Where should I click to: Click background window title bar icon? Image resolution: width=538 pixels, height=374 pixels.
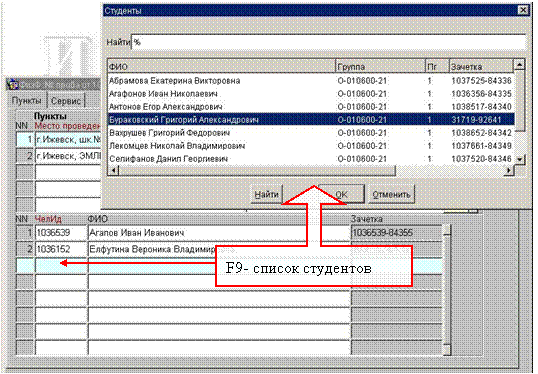click(x=13, y=84)
